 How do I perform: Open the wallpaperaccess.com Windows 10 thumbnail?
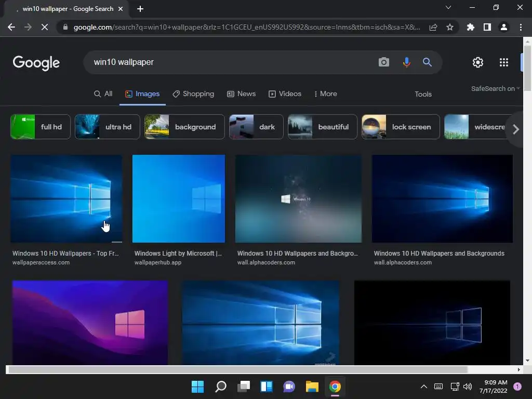[x=66, y=198]
